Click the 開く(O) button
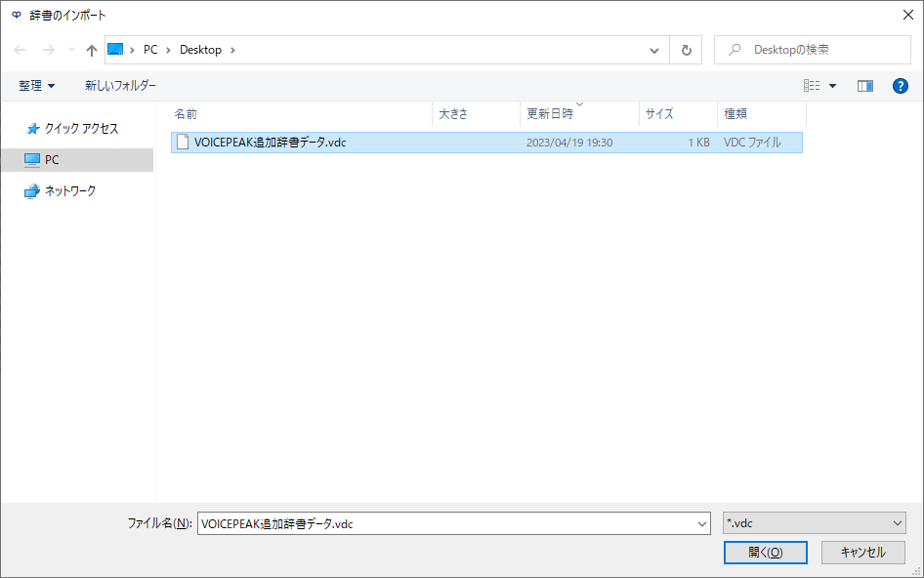The image size is (924, 578). tap(766, 552)
